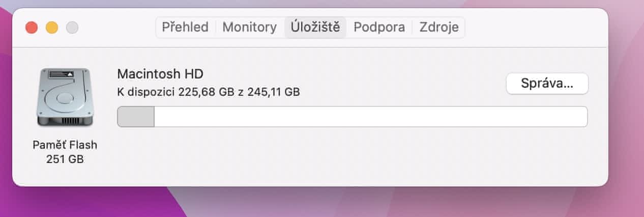Click the 251 GB capacity label
644x217 pixels.
pos(65,159)
